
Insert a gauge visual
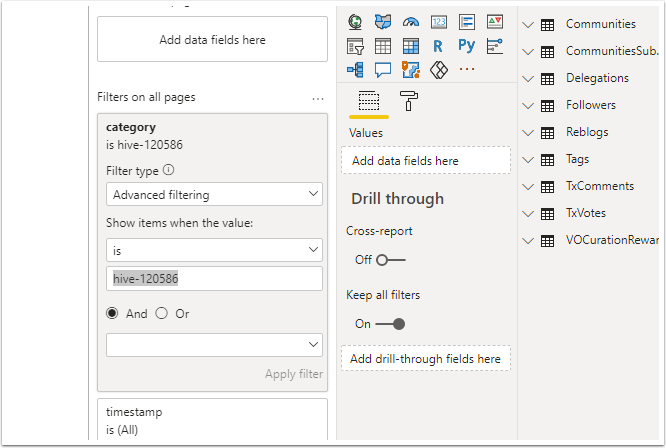(411, 22)
